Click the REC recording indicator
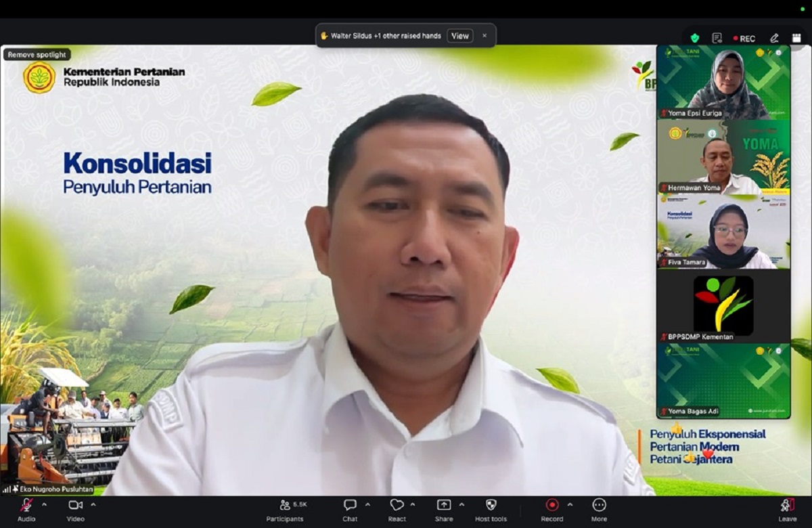 click(744, 39)
